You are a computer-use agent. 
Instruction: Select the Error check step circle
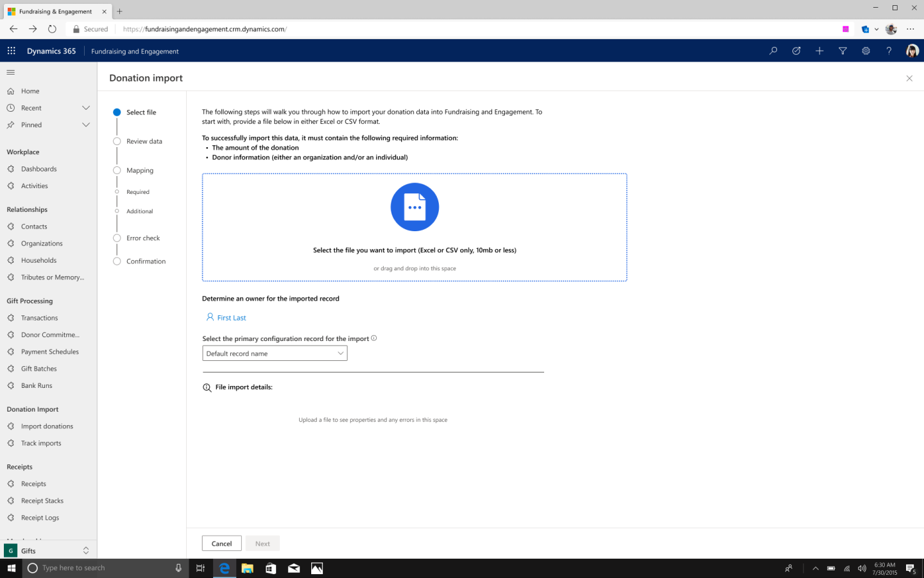point(117,238)
